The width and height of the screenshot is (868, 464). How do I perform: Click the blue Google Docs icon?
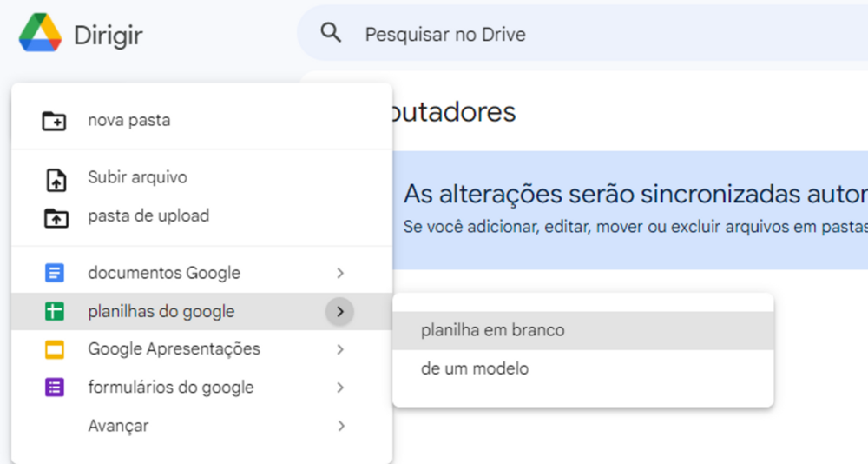click(54, 273)
